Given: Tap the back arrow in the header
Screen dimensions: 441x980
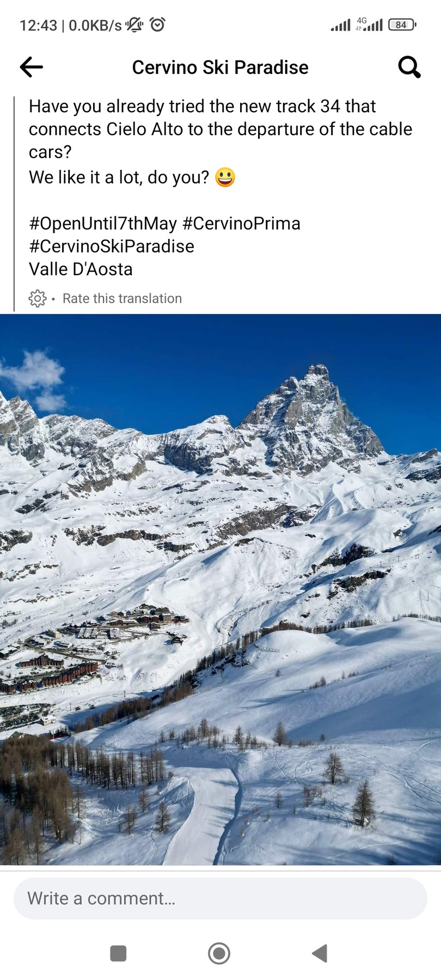Looking at the screenshot, I should [x=31, y=67].
